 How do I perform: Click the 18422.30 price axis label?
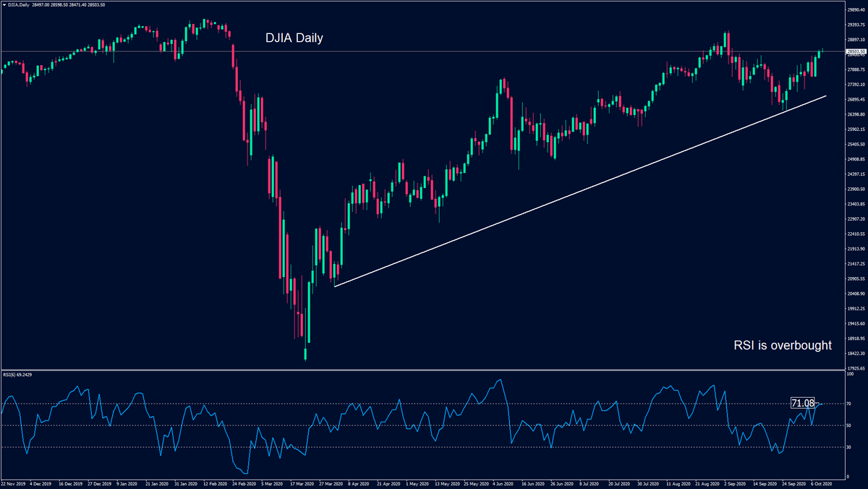point(855,354)
